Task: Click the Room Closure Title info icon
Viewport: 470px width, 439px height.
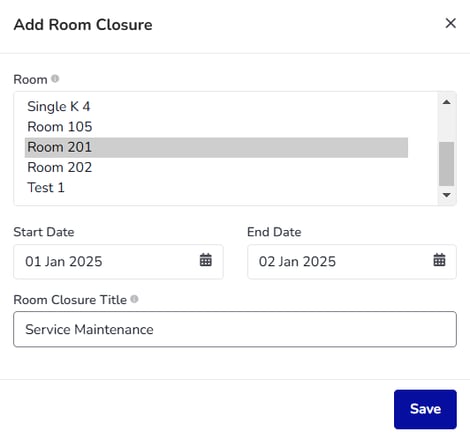Action: point(134,299)
